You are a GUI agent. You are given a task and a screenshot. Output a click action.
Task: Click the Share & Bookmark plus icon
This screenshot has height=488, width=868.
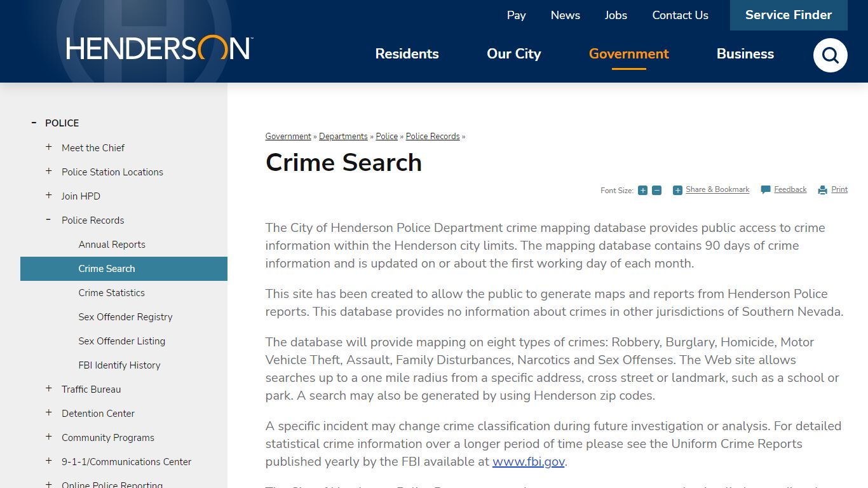pyautogui.click(x=677, y=190)
